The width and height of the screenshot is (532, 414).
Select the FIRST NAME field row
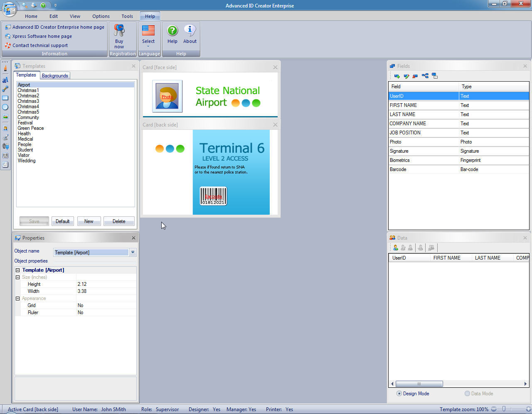pyautogui.click(x=459, y=105)
